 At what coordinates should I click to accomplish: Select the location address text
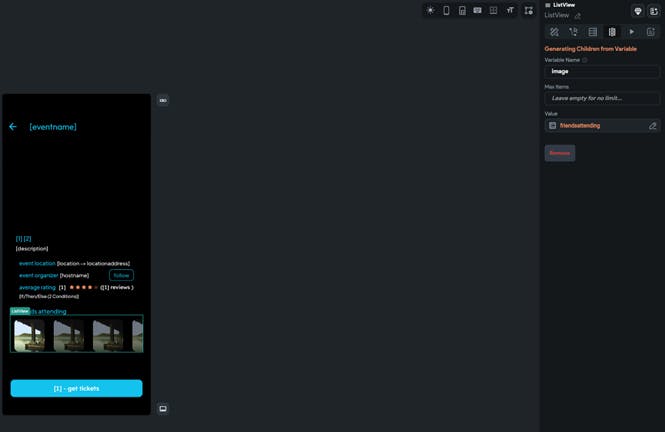(x=93, y=263)
